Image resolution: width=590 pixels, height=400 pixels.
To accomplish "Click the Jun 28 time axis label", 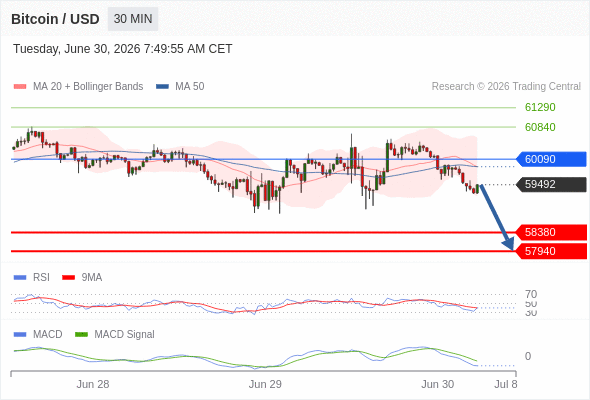I will 93,384.
